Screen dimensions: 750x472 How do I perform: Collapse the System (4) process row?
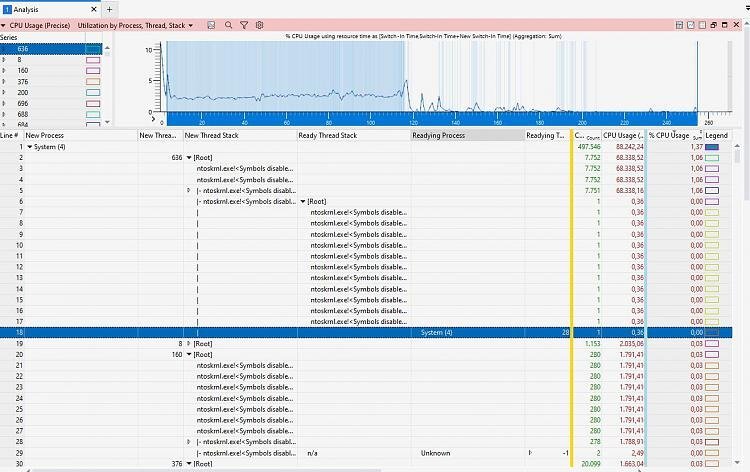click(30, 147)
